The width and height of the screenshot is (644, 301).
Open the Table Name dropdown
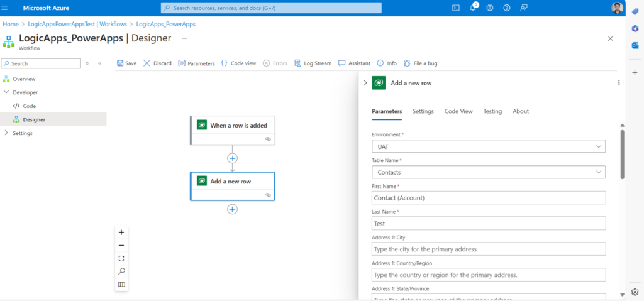[x=489, y=172]
